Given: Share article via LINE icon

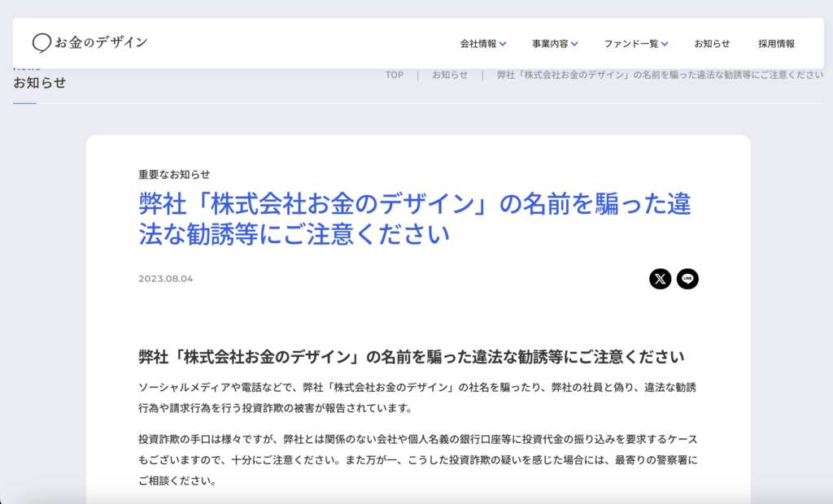Looking at the screenshot, I should (687, 279).
